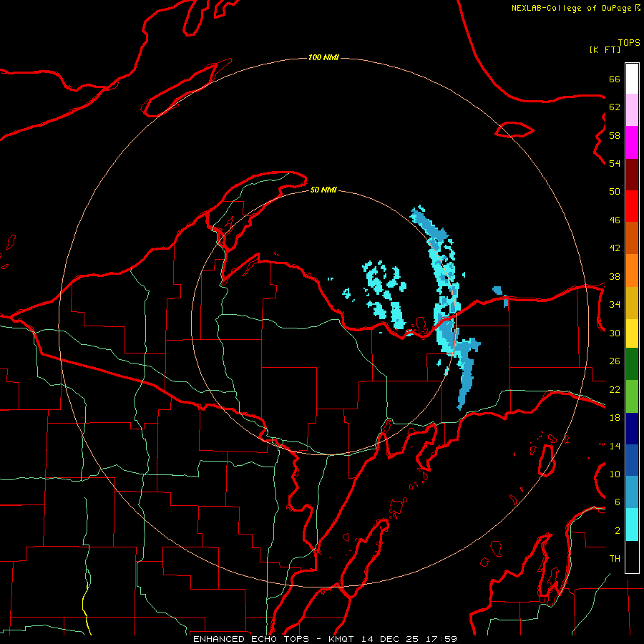Select the light green swatch in the legend
The image size is (644, 644).
(x=632, y=396)
